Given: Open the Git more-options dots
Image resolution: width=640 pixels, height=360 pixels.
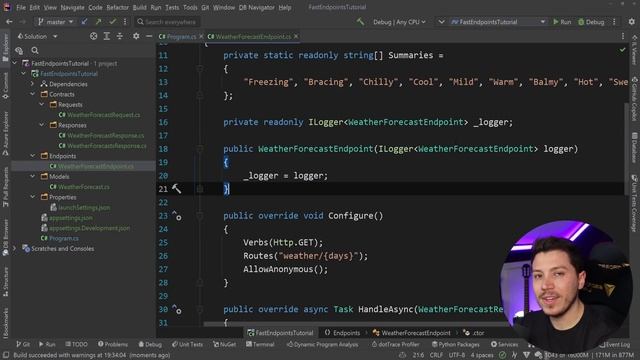Looking at the screenshot, I should point(125,22).
